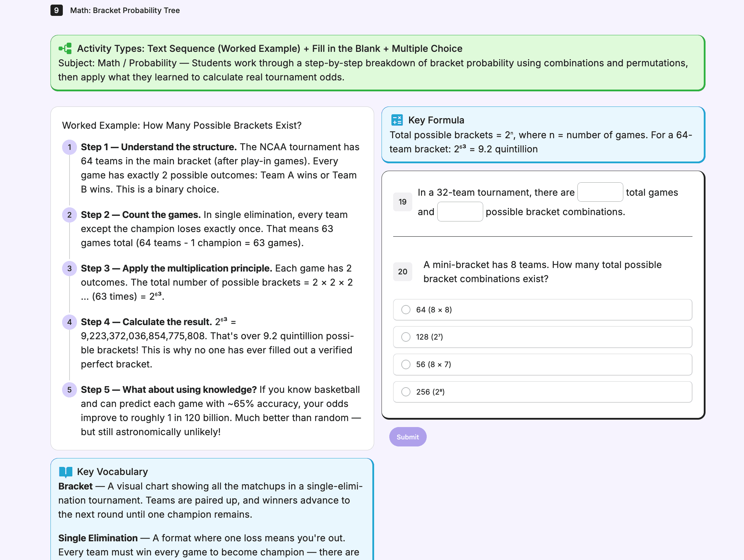Click the Math: Bracket Probability Tree title

(125, 10)
